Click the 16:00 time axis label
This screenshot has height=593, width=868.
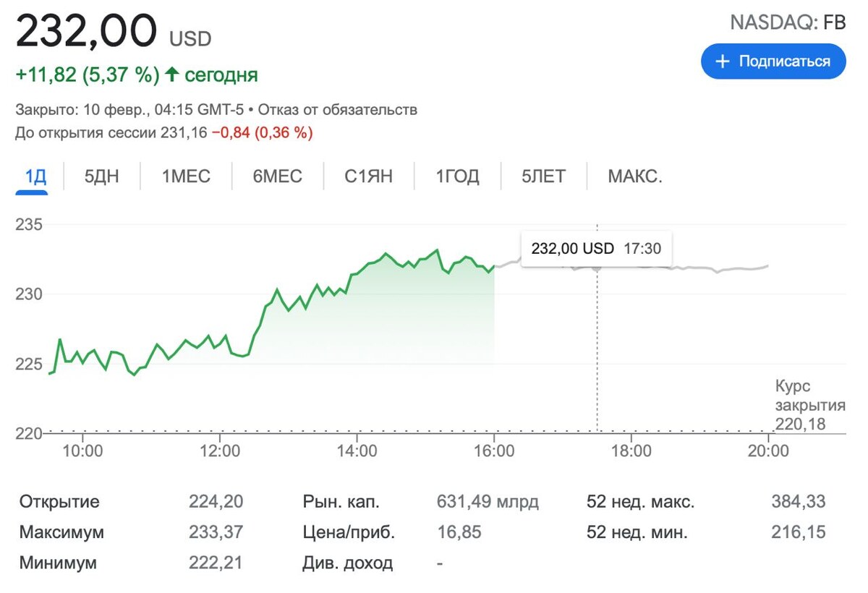point(494,451)
